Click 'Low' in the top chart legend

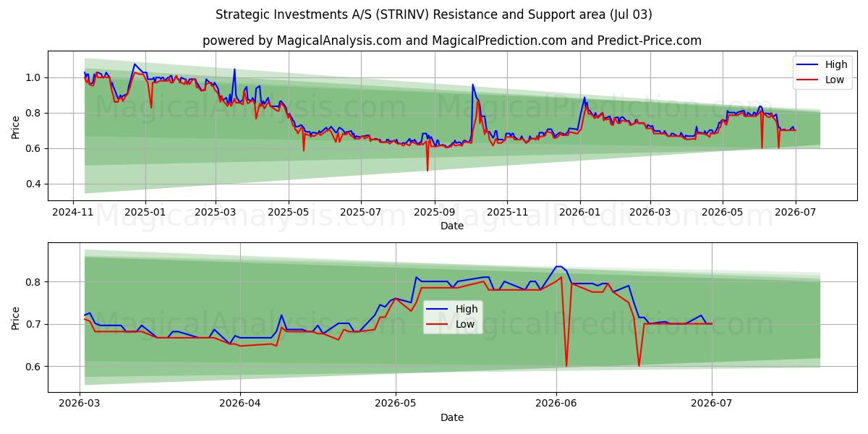(x=835, y=80)
